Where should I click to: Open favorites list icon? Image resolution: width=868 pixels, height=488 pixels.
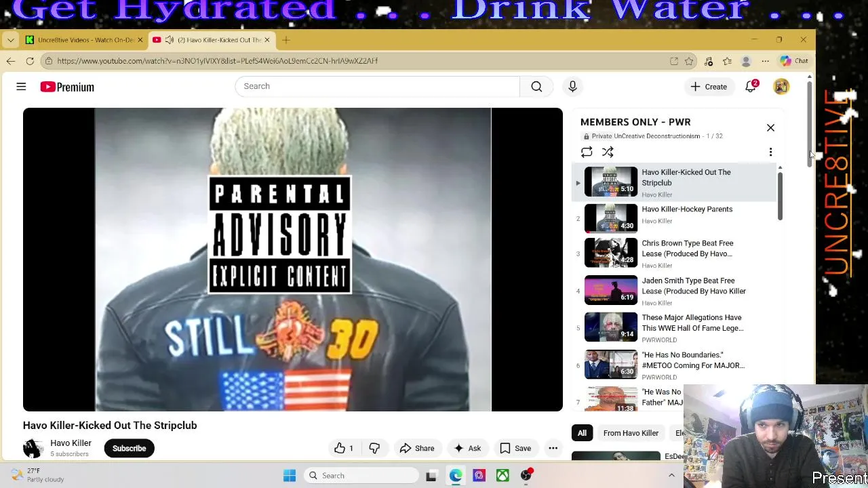pos(727,61)
